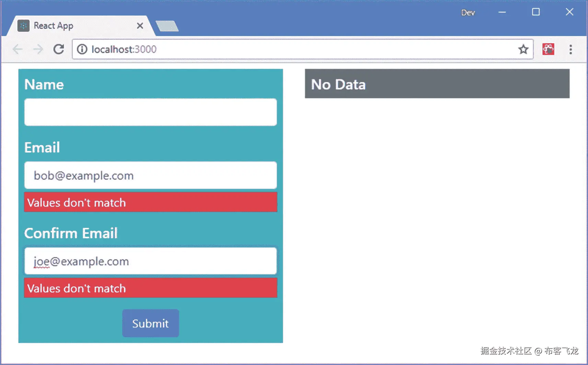Click Confirm Email field containing joe@example.com
588x365 pixels.
click(150, 261)
